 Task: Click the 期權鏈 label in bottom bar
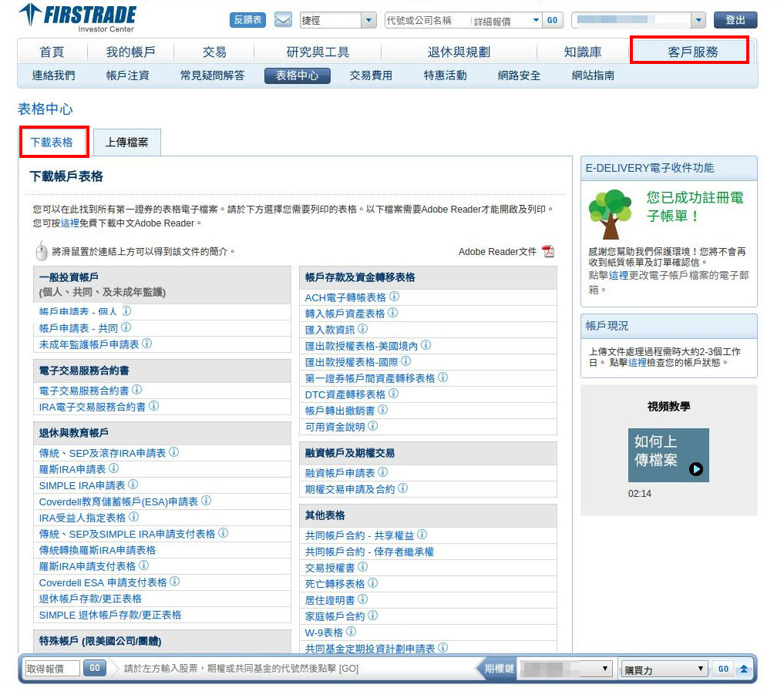coord(499,669)
